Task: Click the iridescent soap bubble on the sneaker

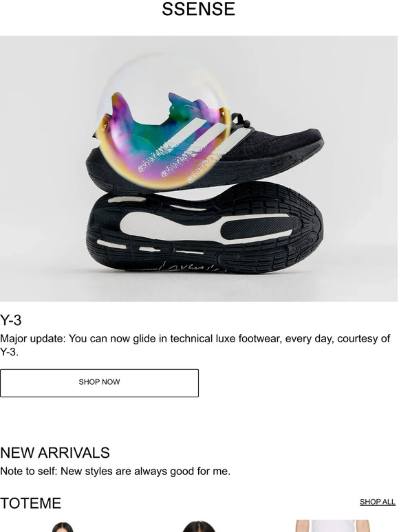Action: (x=164, y=121)
